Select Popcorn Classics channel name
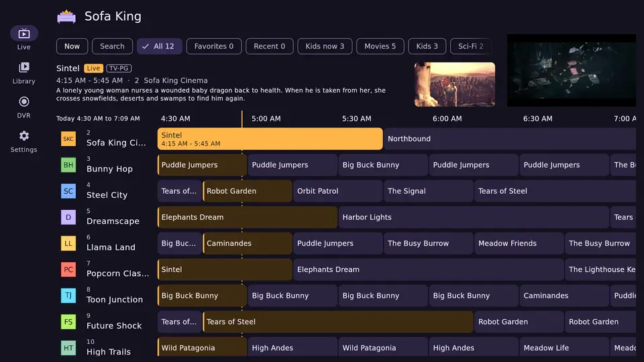The width and height of the screenshot is (644, 362). [118, 274]
